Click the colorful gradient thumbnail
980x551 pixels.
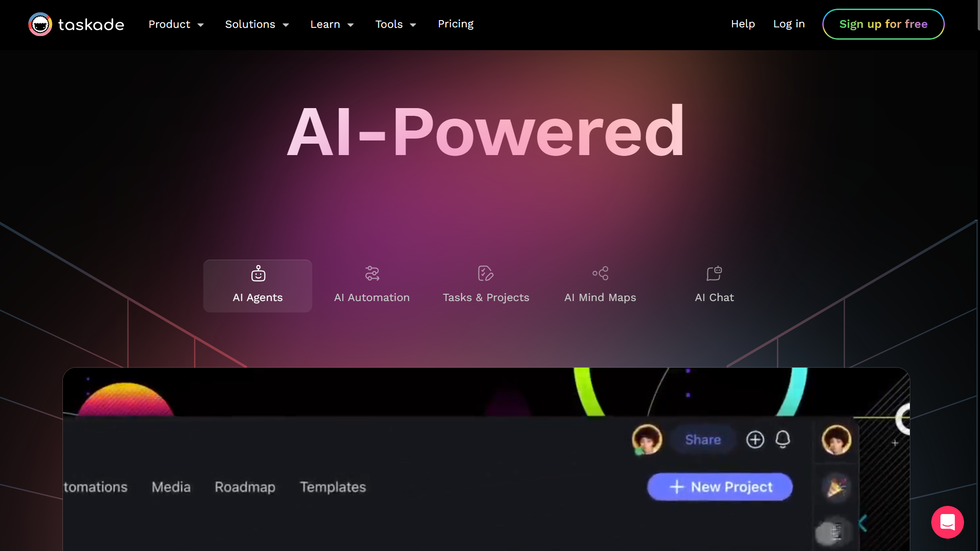[129, 397]
